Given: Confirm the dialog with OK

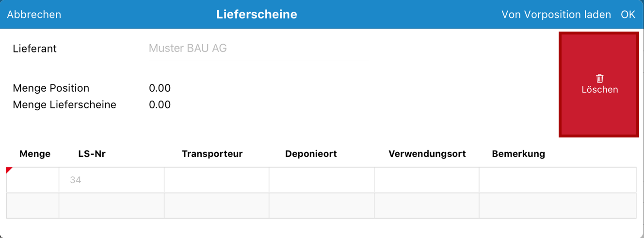Looking at the screenshot, I should [x=628, y=15].
